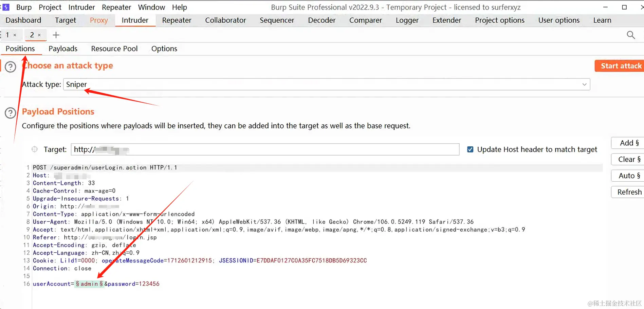Click the Refresh button

627,192
